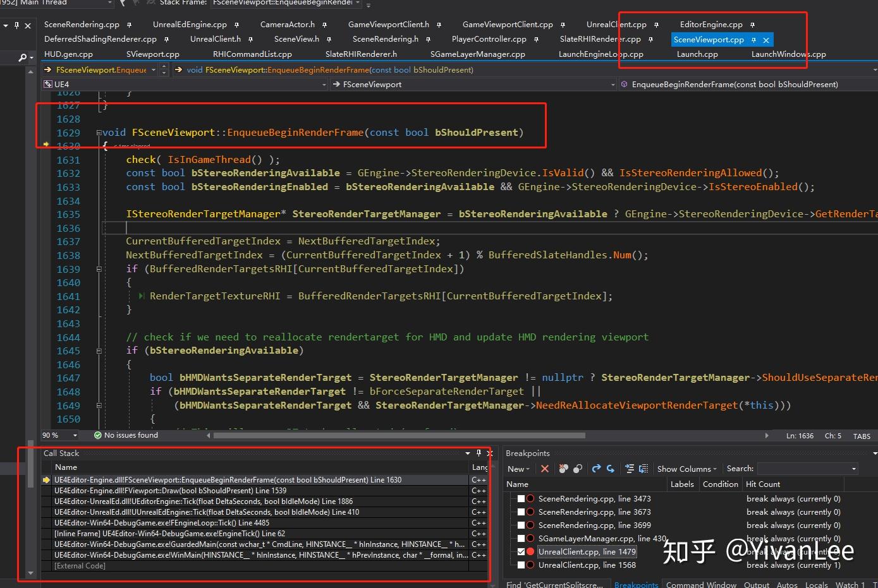This screenshot has width=878, height=588.
Task: Click pin icon on UnrealClient.h tab
Action: coord(250,39)
